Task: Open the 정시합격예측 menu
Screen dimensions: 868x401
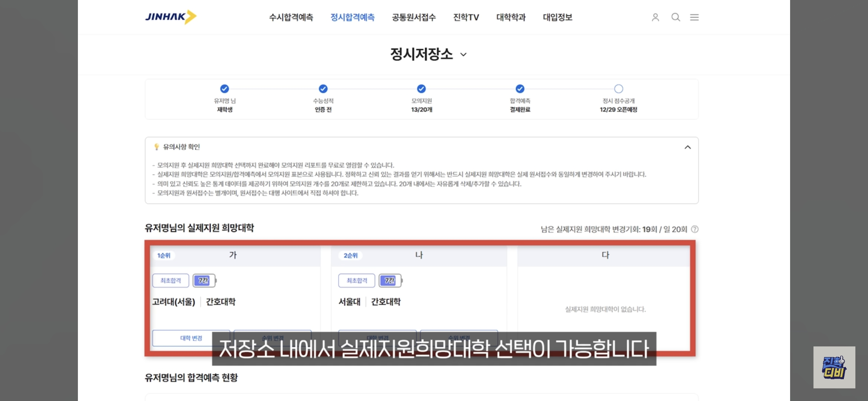Action: click(352, 17)
